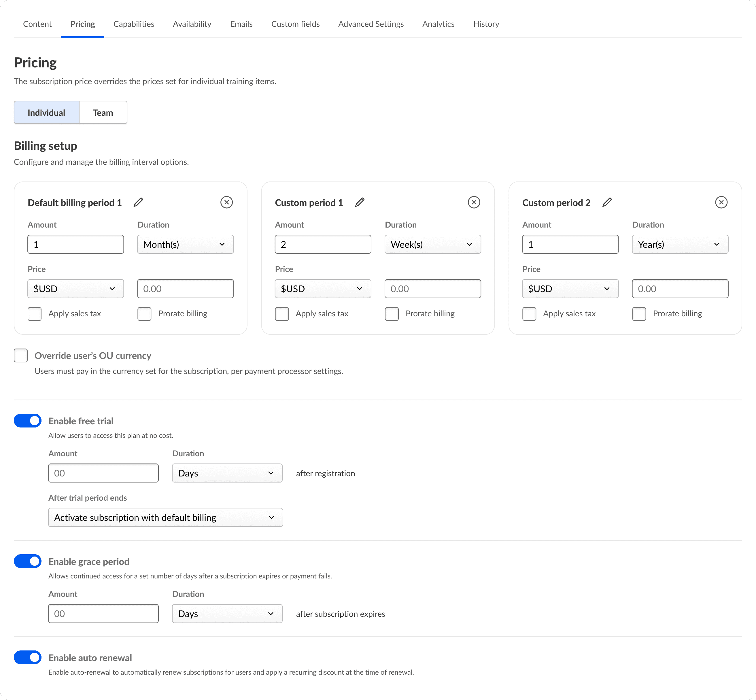The image size is (756, 700).
Task: Enable Prorate billing in Default billing period 1
Action: pos(144,314)
